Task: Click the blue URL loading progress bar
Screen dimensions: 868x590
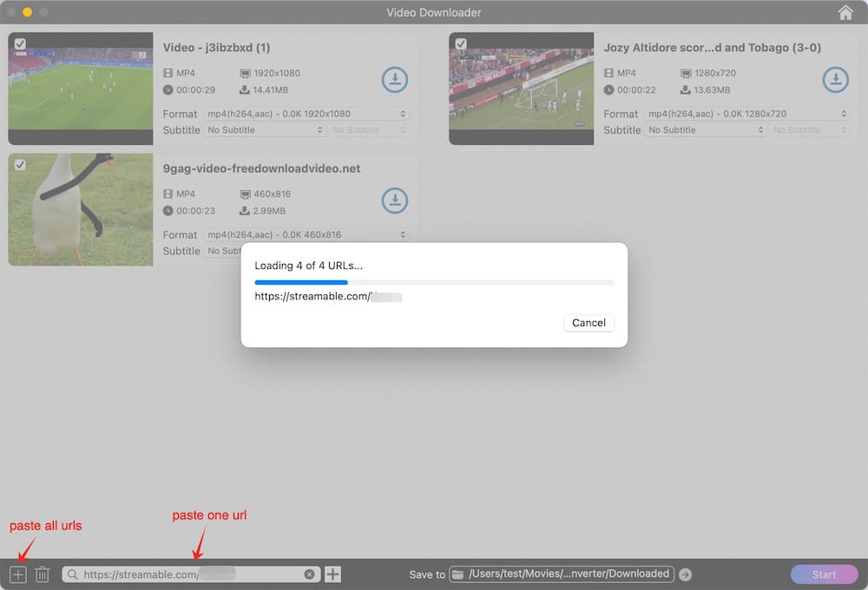Action: coord(304,282)
